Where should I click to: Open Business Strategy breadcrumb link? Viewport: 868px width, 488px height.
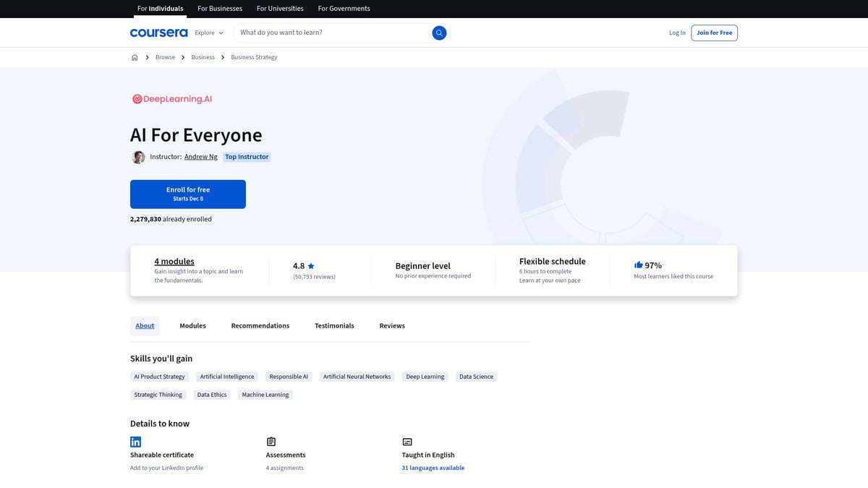[x=254, y=57]
